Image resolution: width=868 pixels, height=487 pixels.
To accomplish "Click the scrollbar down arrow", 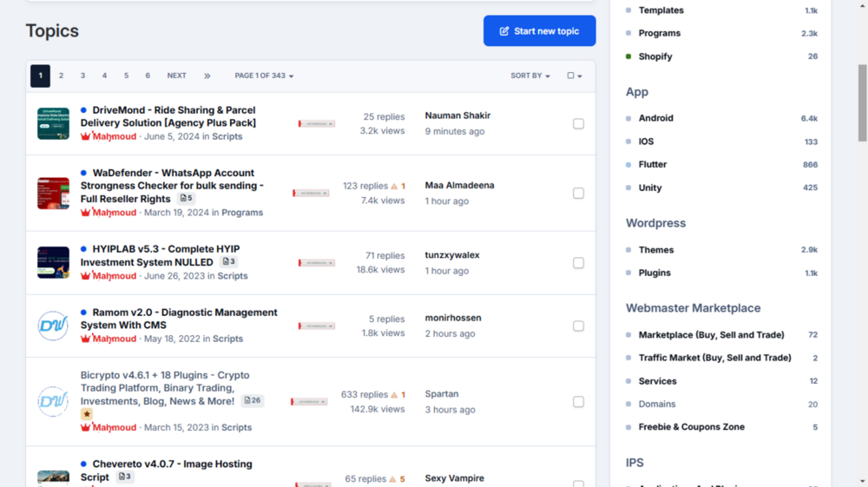I will 863,482.
